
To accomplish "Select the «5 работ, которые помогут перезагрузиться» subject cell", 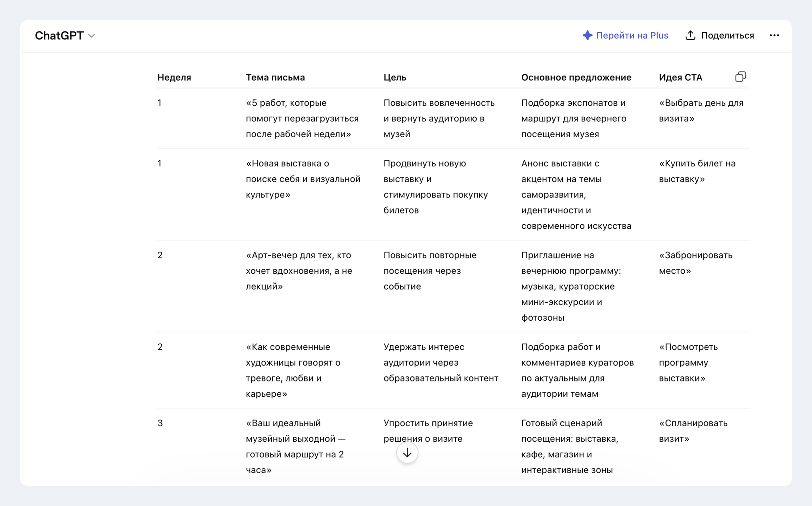I will coord(302,118).
